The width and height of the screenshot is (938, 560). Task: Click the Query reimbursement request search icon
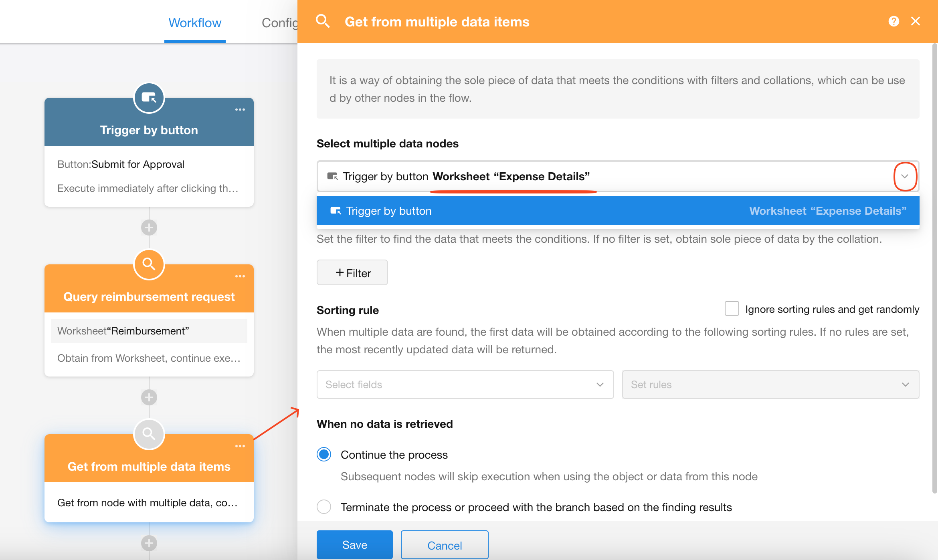coord(149,264)
